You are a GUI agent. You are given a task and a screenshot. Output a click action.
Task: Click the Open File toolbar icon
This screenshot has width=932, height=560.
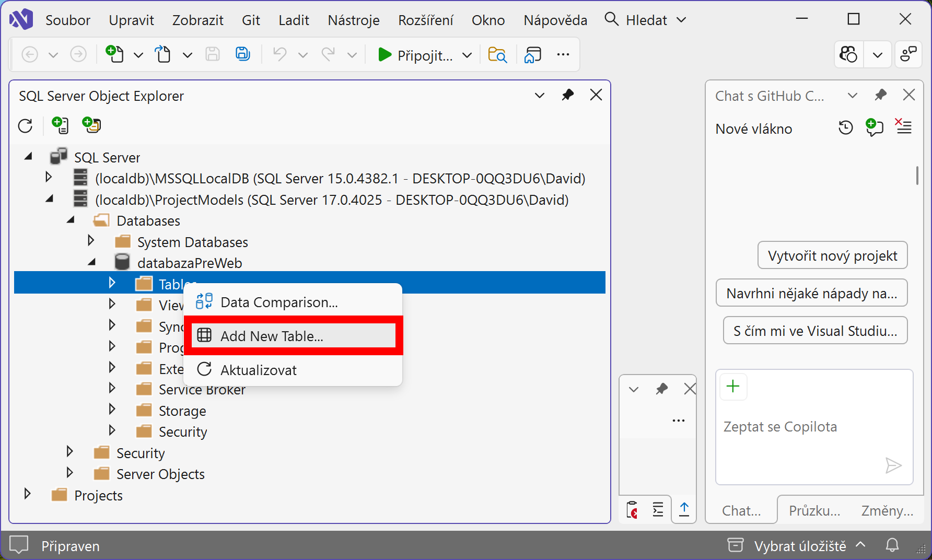(x=163, y=54)
